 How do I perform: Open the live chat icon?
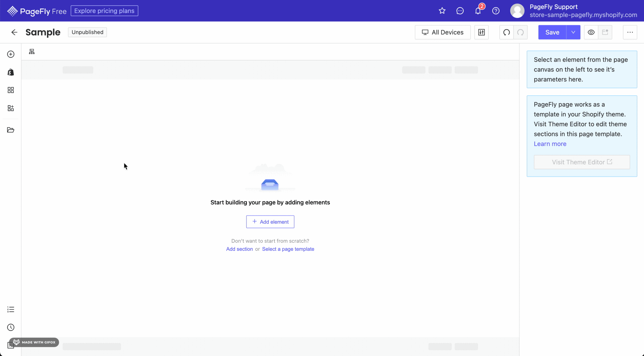(460, 11)
